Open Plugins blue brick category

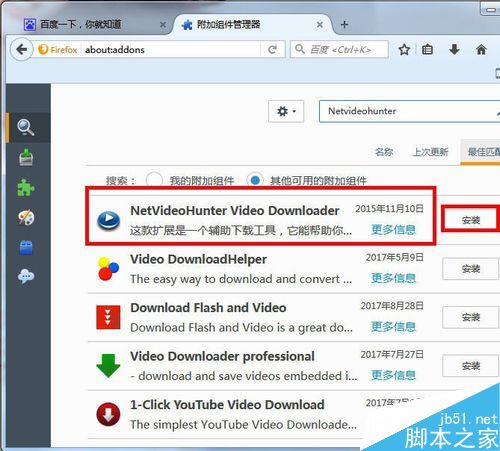(x=26, y=247)
